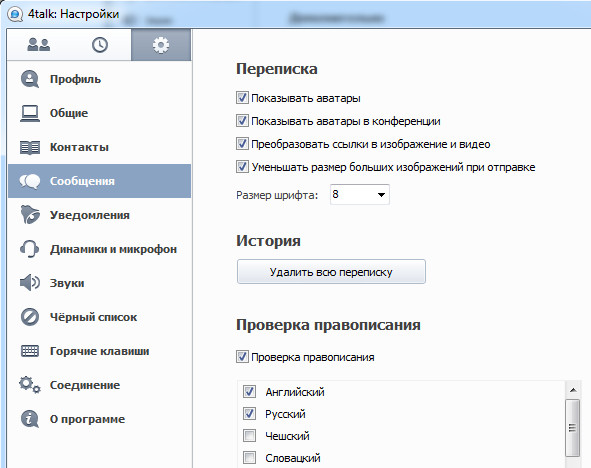The height and width of the screenshot is (468, 591).
Task: Click Удалить всю переписку button
Action: coord(331,271)
